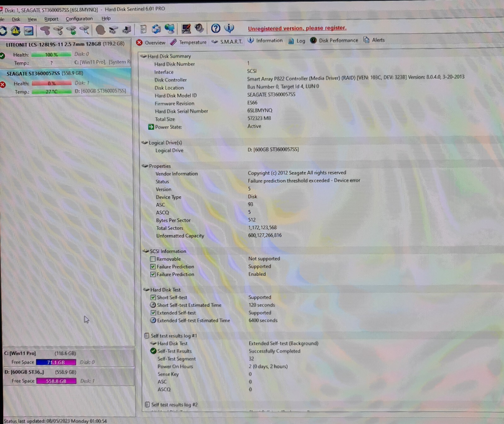Image resolution: width=504 pixels, height=424 pixels.
Task: Switch to the Temperature tab
Action: (188, 42)
